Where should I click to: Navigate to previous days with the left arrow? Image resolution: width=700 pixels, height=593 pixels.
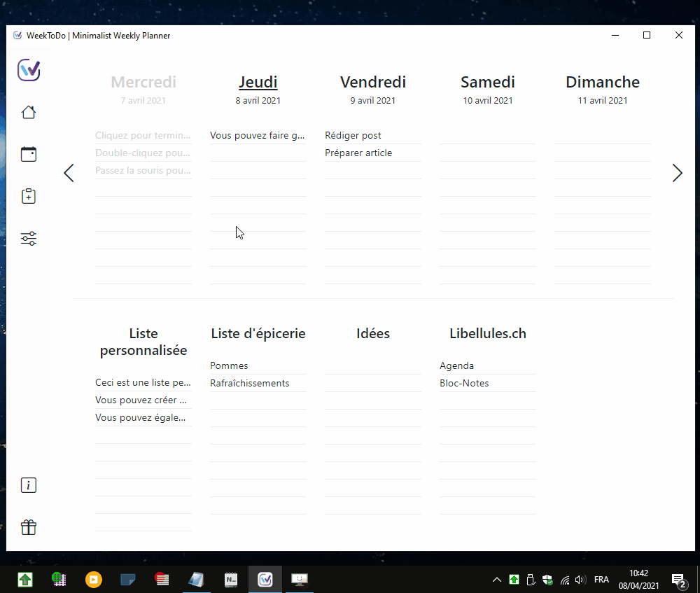pyautogui.click(x=69, y=173)
